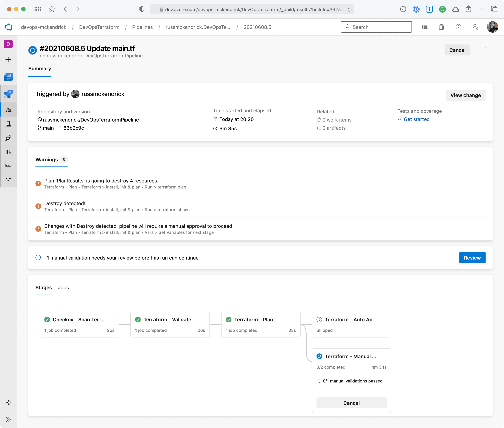504x428 pixels.
Task: Click the Pipelines sidebar icon
Action: click(8, 110)
